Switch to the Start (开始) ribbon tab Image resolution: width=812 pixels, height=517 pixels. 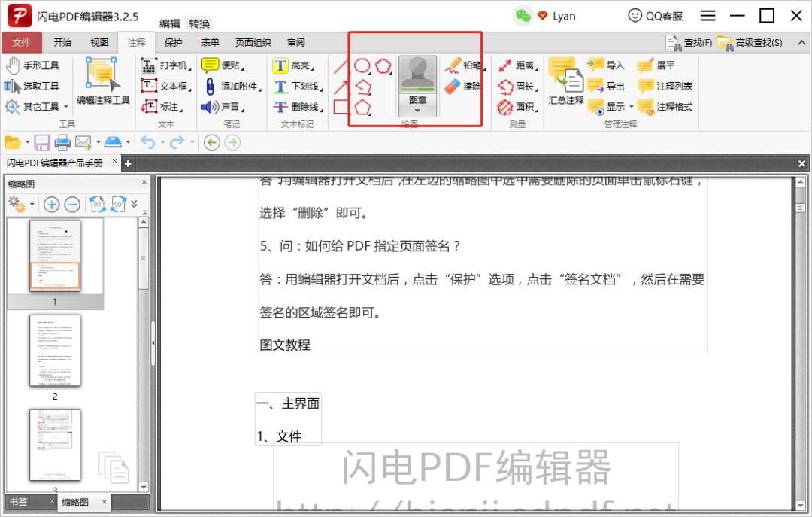62,43
